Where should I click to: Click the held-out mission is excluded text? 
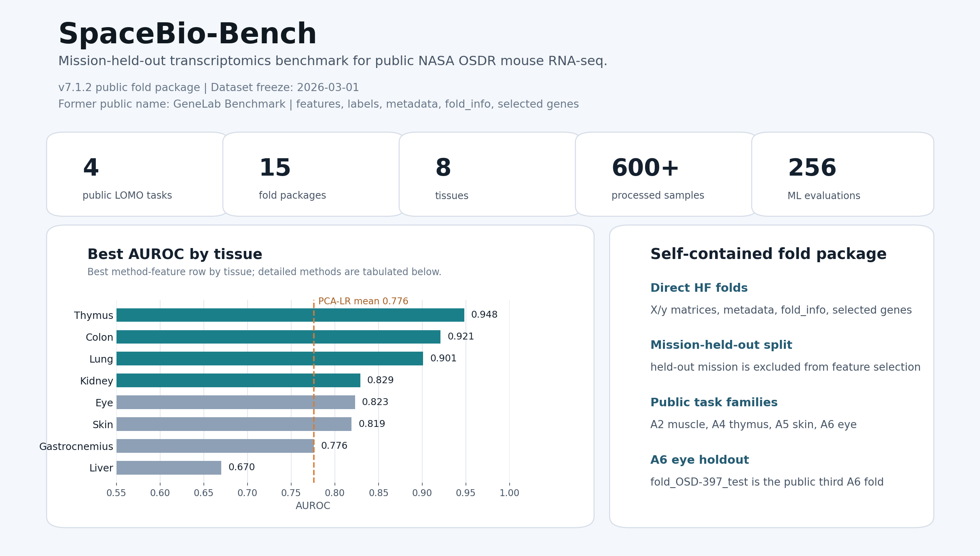(785, 367)
